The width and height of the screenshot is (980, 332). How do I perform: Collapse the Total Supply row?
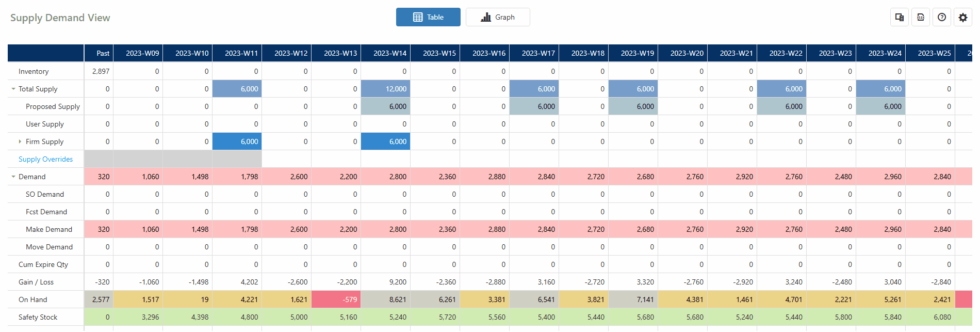pyautogui.click(x=13, y=89)
